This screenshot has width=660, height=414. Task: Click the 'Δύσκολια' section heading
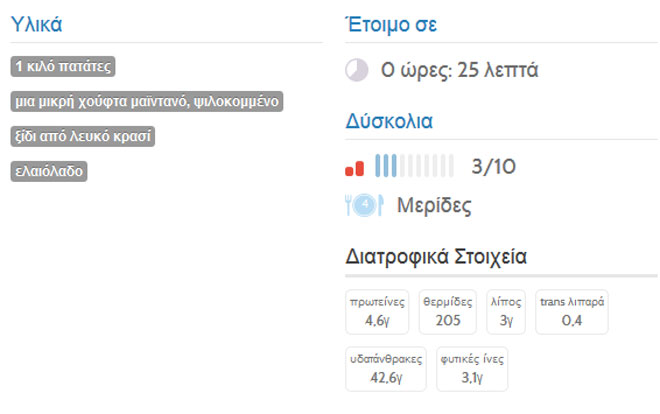(x=388, y=122)
